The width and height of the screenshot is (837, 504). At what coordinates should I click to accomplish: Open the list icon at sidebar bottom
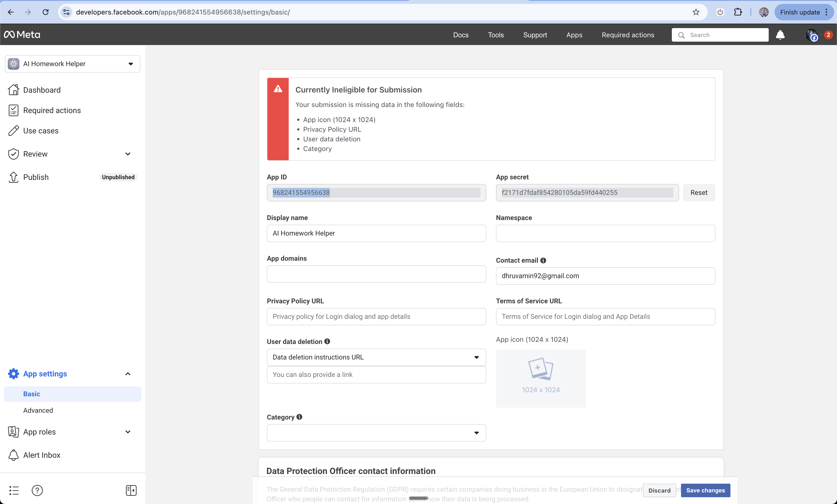pos(14,490)
